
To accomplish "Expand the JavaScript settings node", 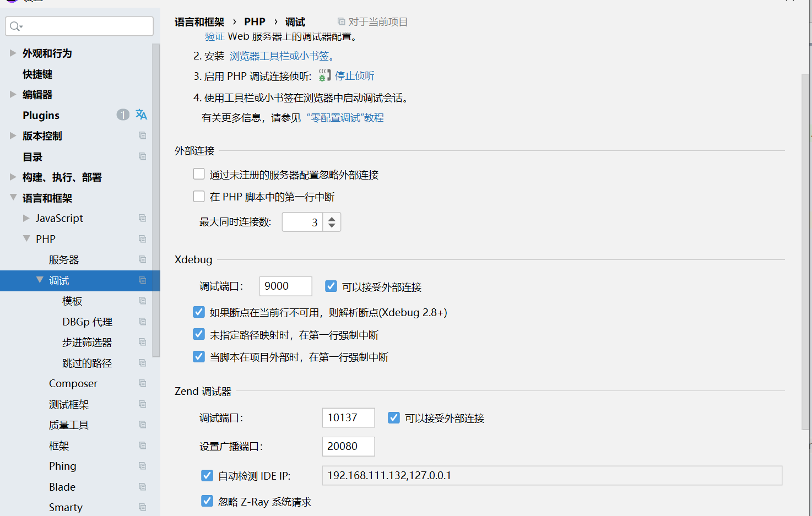I will pos(26,218).
